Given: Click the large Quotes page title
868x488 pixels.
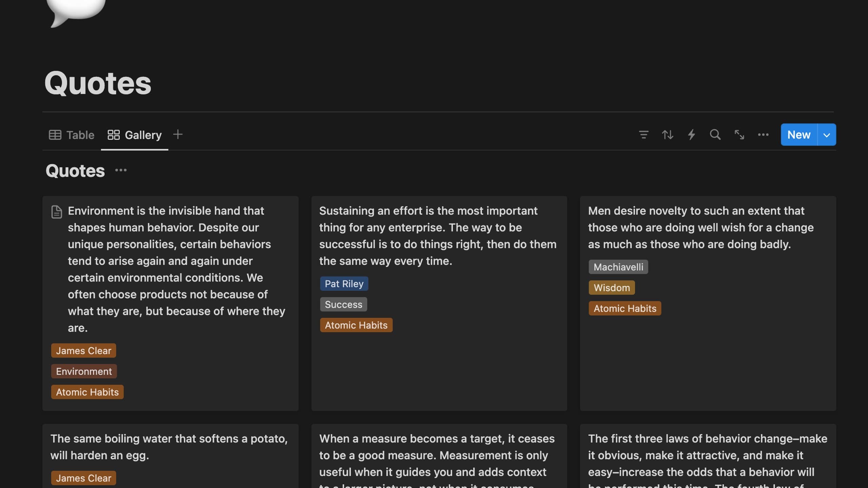Looking at the screenshot, I should click(x=98, y=83).
